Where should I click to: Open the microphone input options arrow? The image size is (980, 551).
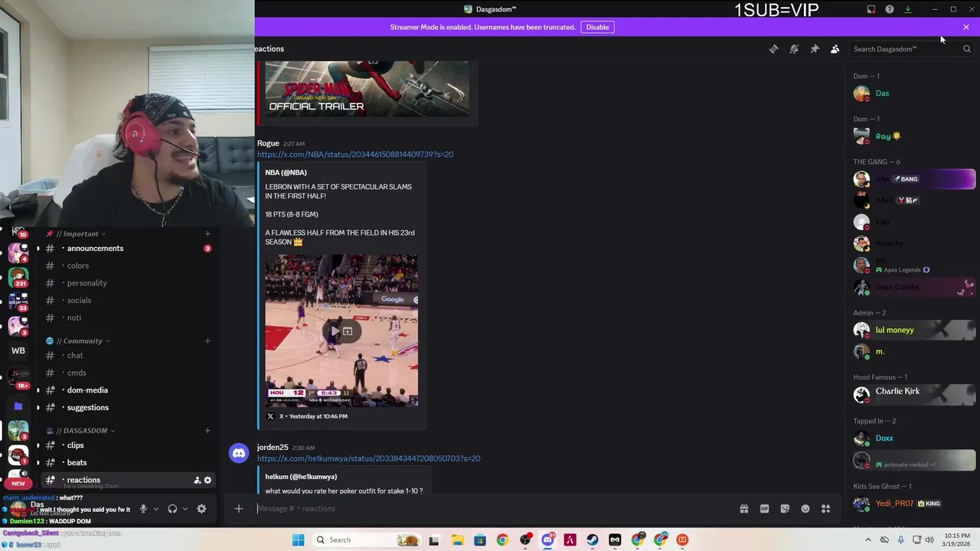[x=156, y=509]
